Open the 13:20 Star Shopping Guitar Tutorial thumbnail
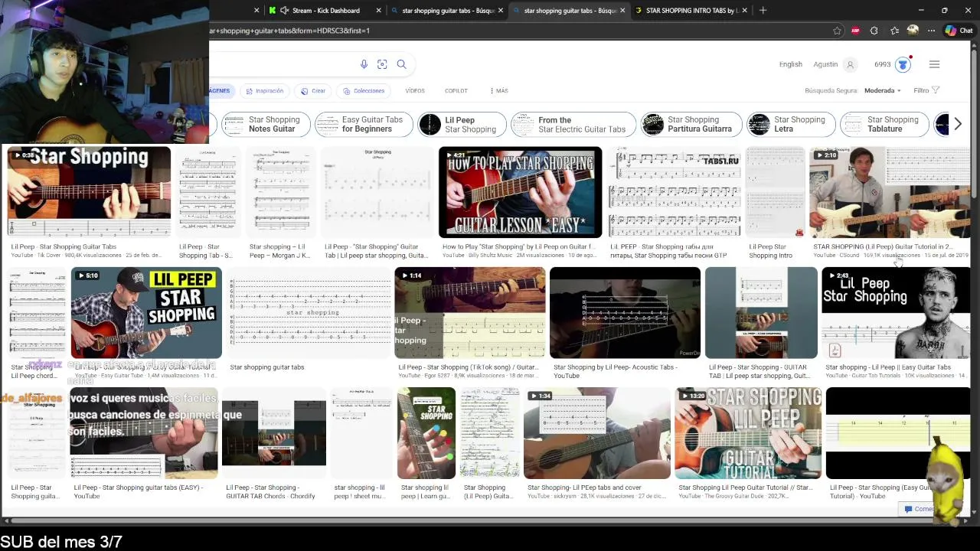This screenshot has width=980, height=551. click(749, 433)
